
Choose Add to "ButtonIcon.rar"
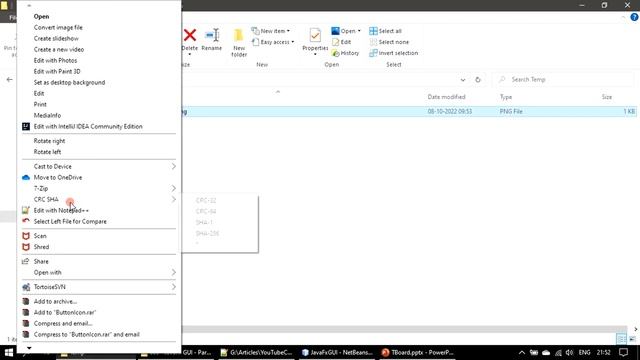99,313
